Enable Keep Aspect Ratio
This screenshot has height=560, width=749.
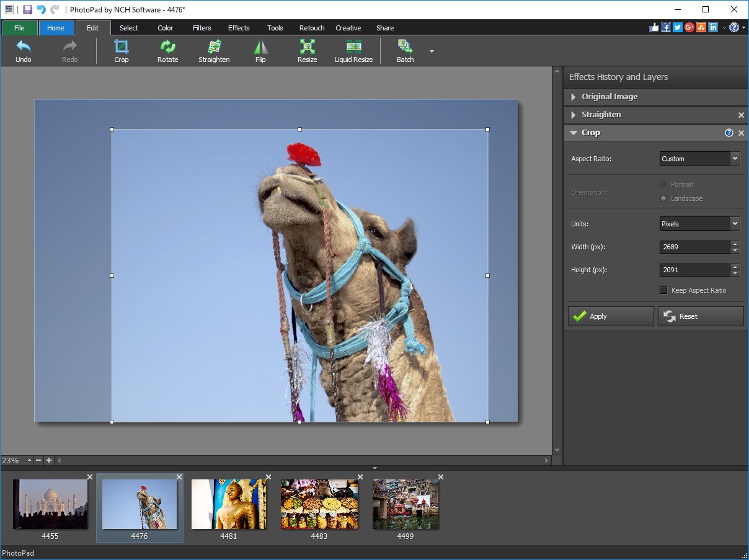coord(663,290)
